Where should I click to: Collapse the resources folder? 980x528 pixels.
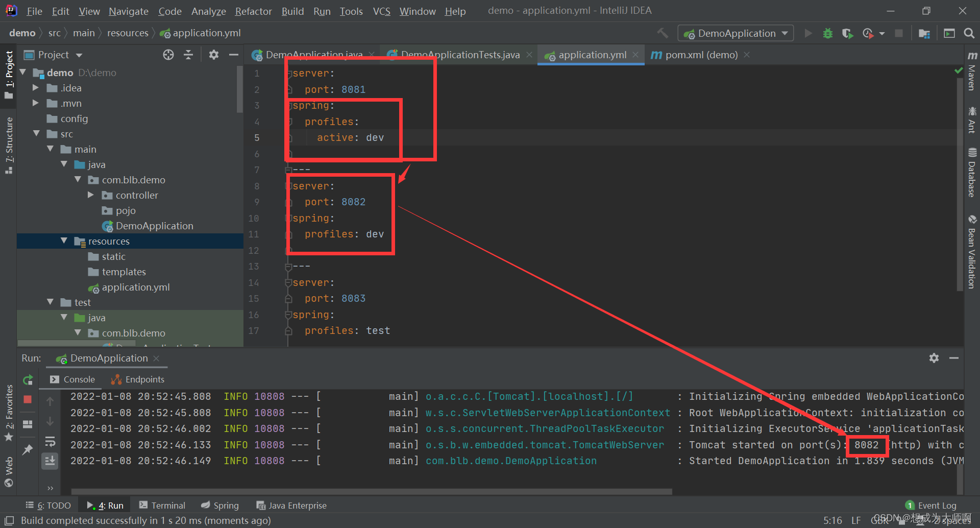pos(64,241)
